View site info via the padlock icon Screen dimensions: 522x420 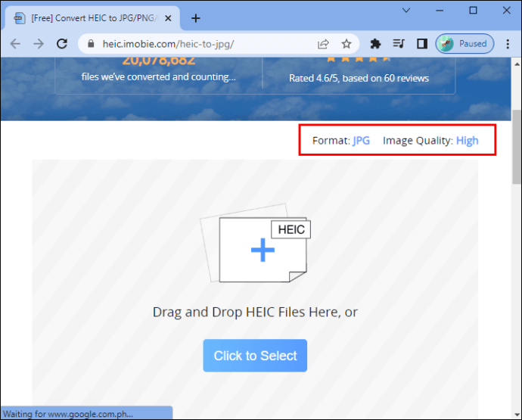92,44
